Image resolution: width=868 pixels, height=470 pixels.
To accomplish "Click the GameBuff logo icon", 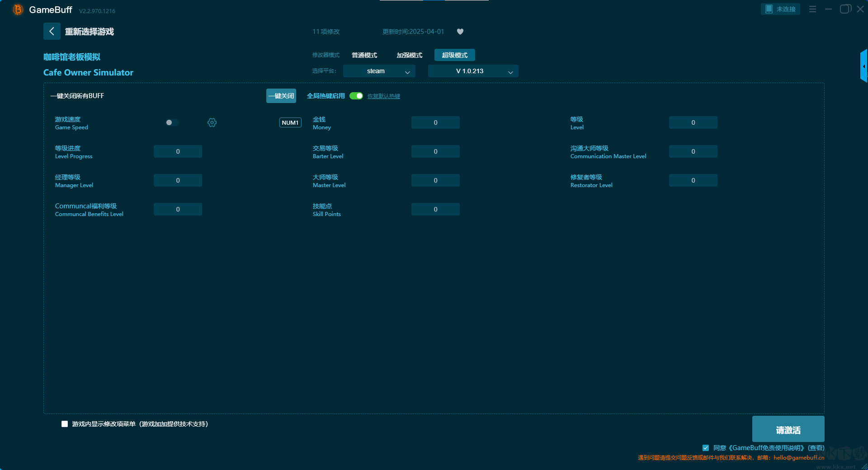I will tap(18, 9).
